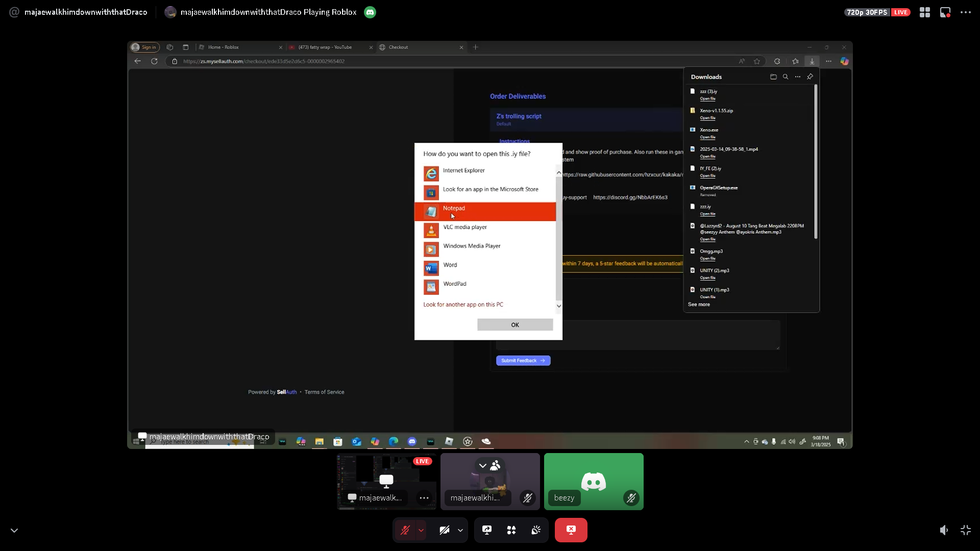Choose Internet Explorer in the open-with list

[x=485, y=173]
